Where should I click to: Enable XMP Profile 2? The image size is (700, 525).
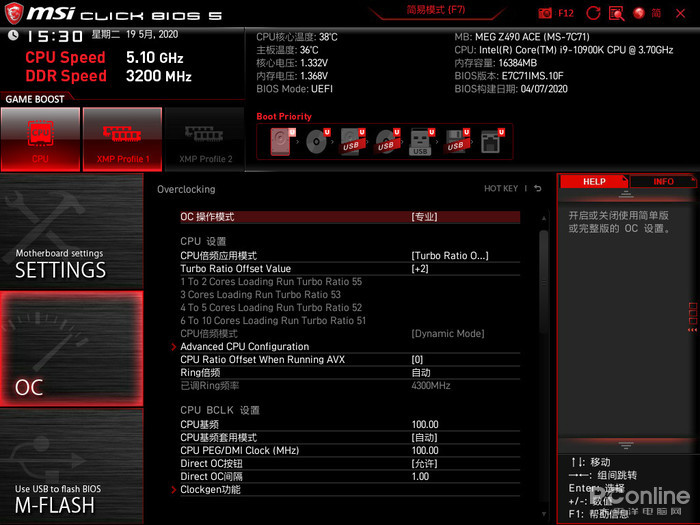click(205, 139)
